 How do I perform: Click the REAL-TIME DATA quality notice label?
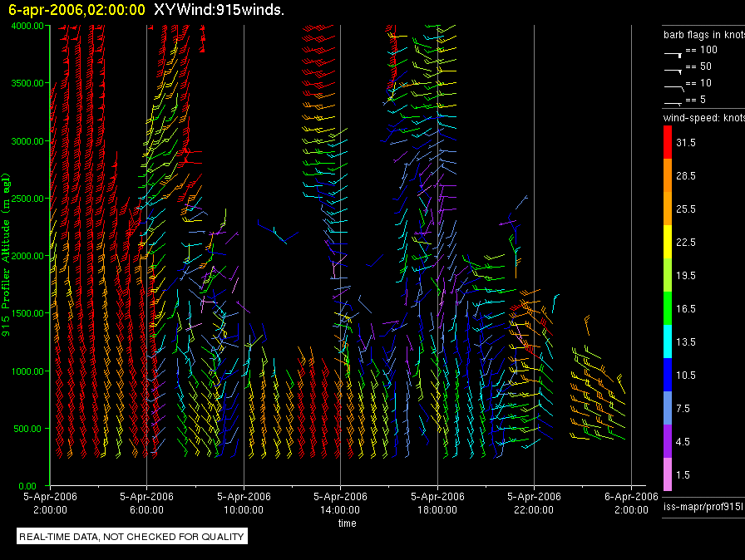[x=132, y=537]
